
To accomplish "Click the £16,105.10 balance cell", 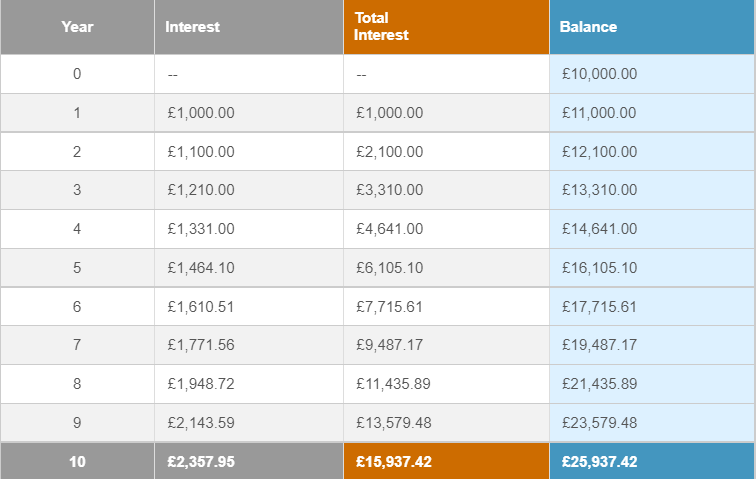I will click(599, 268).
